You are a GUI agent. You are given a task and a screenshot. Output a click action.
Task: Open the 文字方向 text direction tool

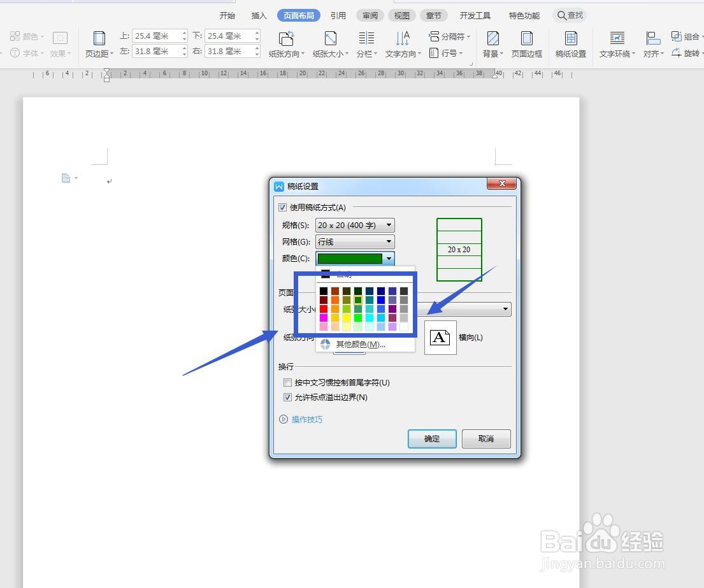403,45
